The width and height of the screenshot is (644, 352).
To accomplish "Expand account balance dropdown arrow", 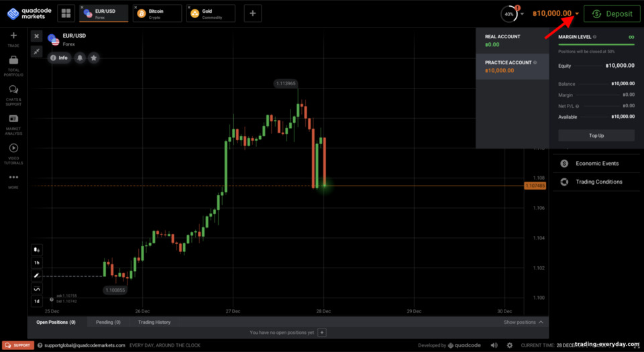I will [577, 14].
